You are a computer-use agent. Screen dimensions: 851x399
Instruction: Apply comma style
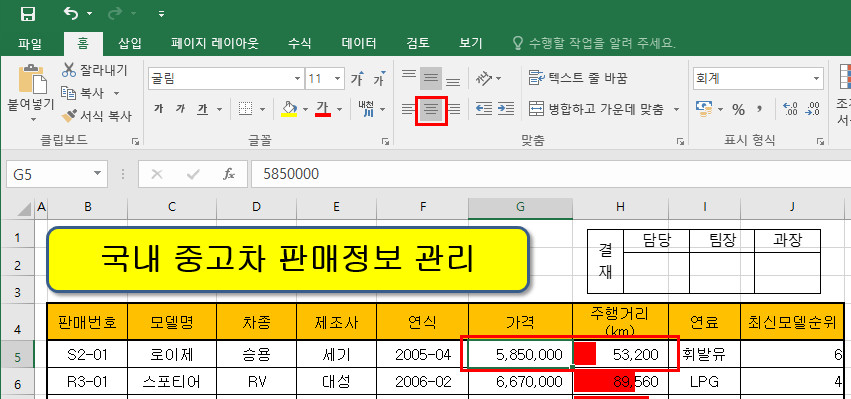(760, 109)
